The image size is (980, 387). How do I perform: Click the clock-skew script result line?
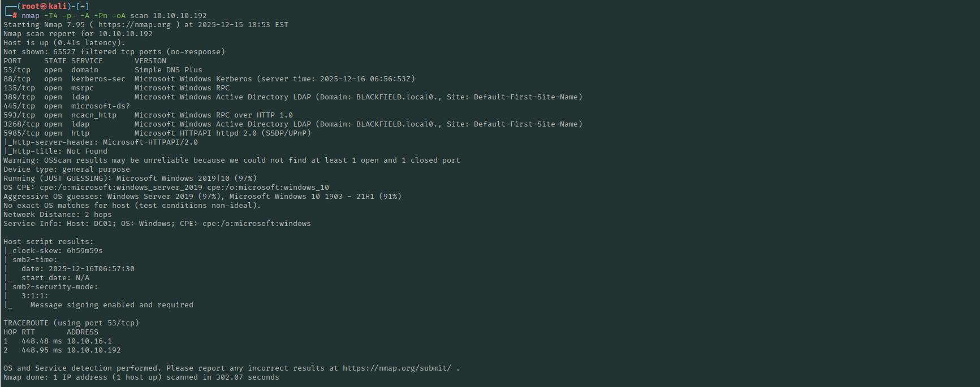55,251
